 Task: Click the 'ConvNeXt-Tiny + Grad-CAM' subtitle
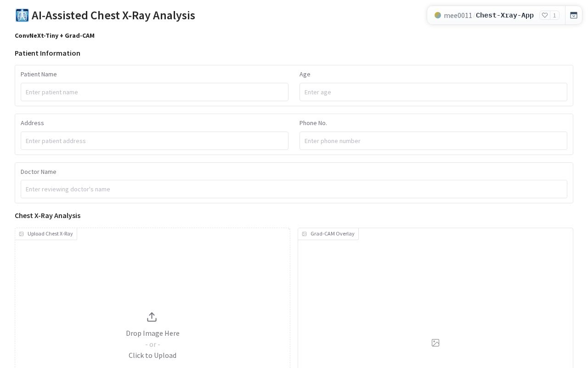pyautogui.click(x=55, y=35)
